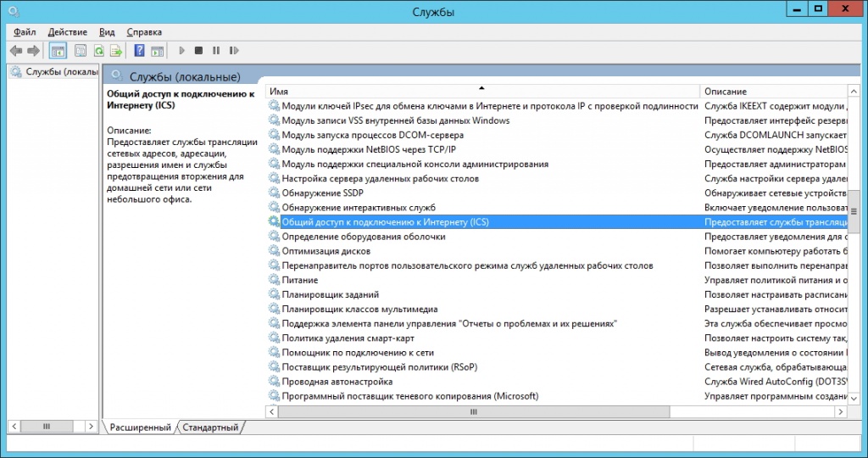Select Обнаружение SSDP service name
Image resolution: width=868 pixels, height=458 pixels.
tap(322, 193)
